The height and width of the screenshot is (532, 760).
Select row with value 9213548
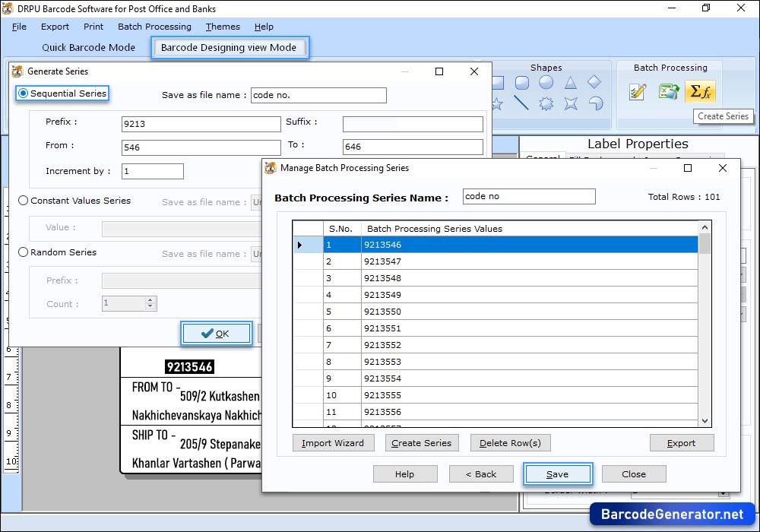pos(496,278)
